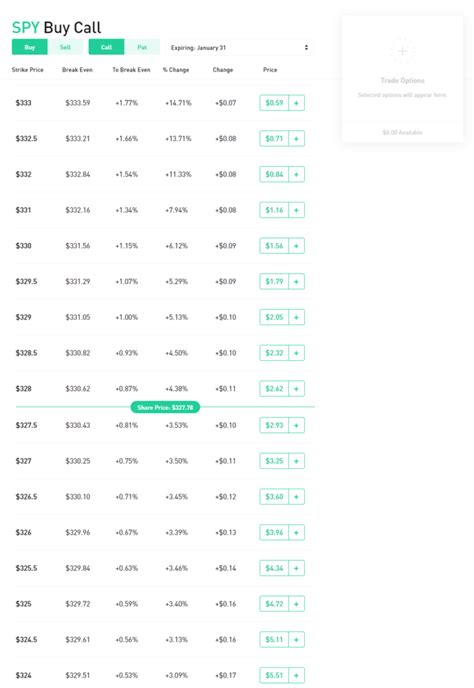Image resolution: width=474 pixels, height=688 pixels.
Task: Select the Call tab
Action: tap(106, 47)
